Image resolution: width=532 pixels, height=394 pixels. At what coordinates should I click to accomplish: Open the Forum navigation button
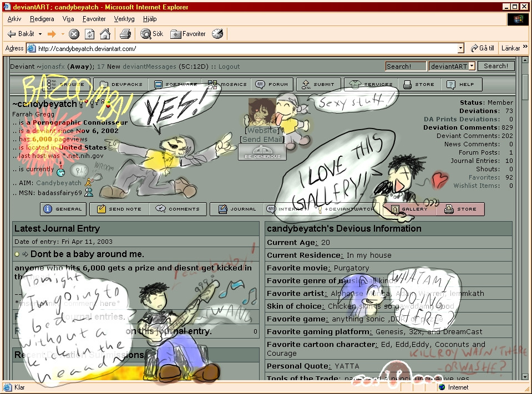(x=272, y=84)
